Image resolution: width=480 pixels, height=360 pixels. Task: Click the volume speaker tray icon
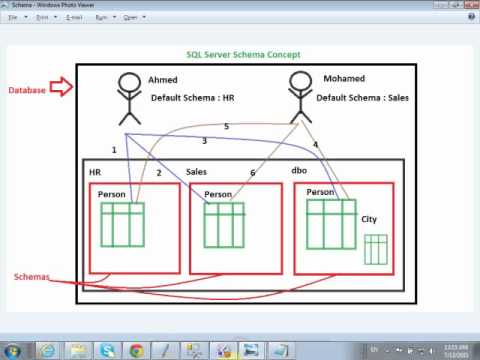[x=431, y=351]
